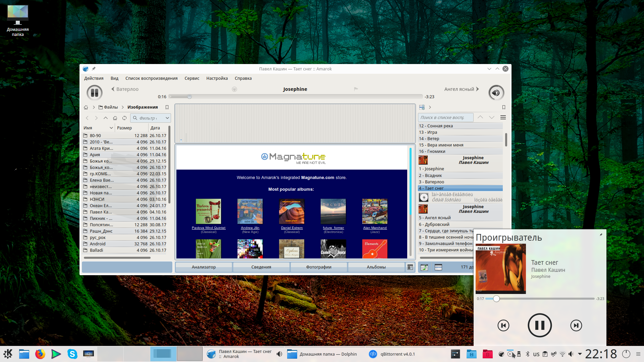This screenshot has width=644, height=362.
Task: Click the Сведения applet button
Action: pyautogui.click(x=261, y=267)
